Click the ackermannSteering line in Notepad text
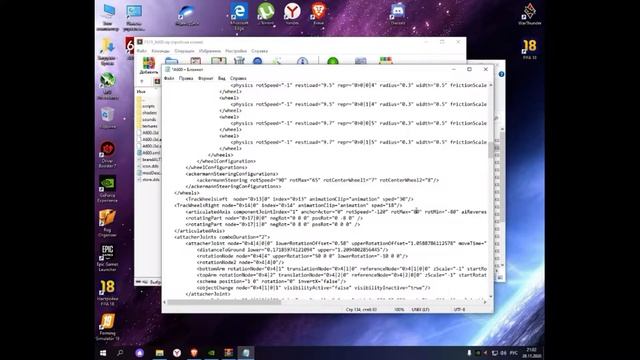This screenshot has width=640, height=360. coord(318,180)
